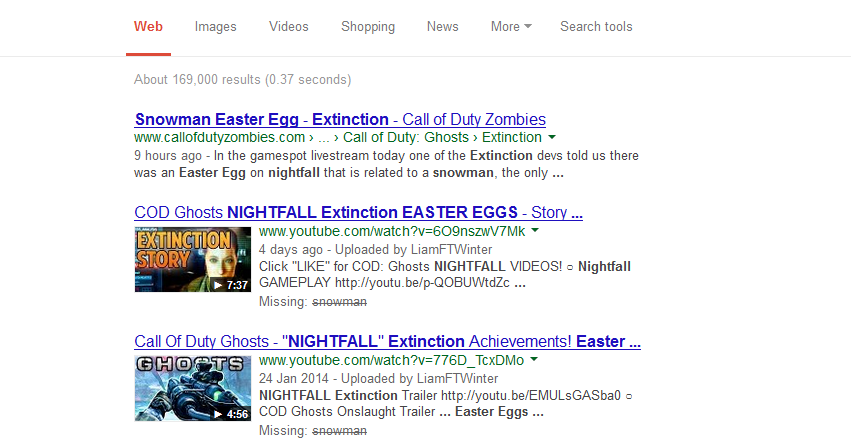
Task: Click the youtube.com/watch?v=776D_TcxDMo URL text
Action: coord(391,361)
